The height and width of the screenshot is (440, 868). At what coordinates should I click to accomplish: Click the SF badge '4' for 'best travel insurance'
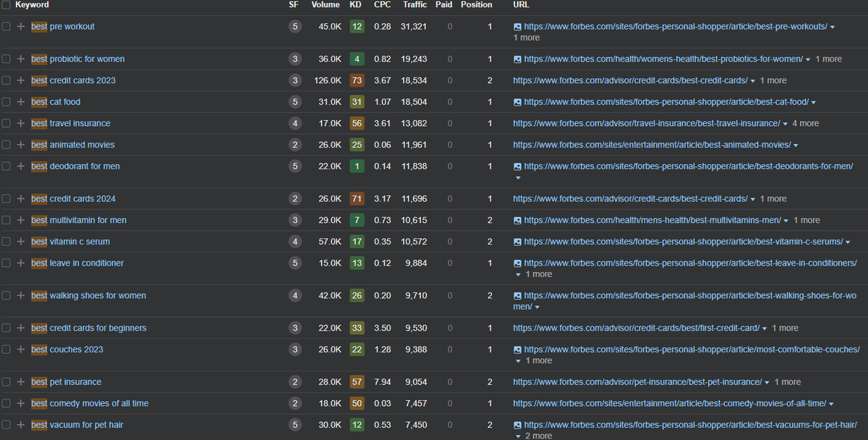pyautogui.click(x=294, y=123)
